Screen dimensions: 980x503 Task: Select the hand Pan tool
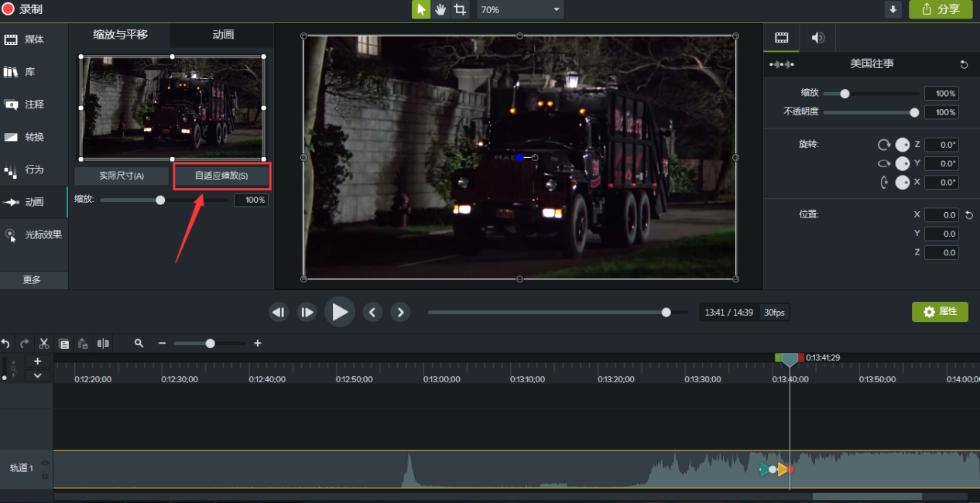pyautogui.click(x=440, y=9)
